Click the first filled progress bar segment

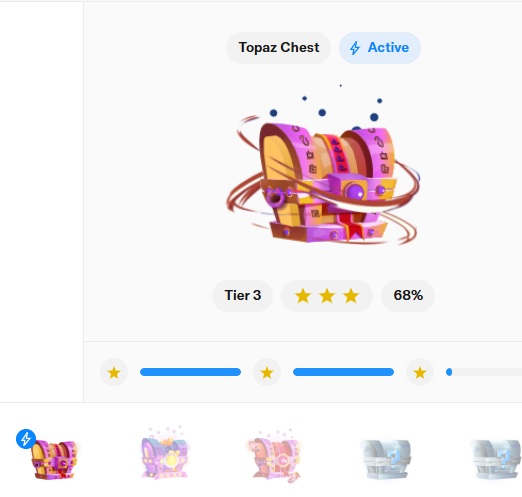(x=190, y=372)
